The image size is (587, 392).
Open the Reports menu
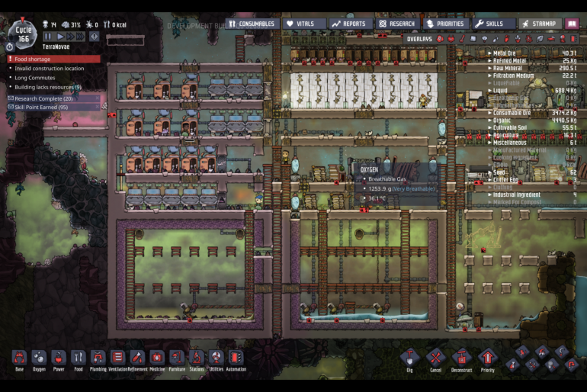tap(351, 24)
